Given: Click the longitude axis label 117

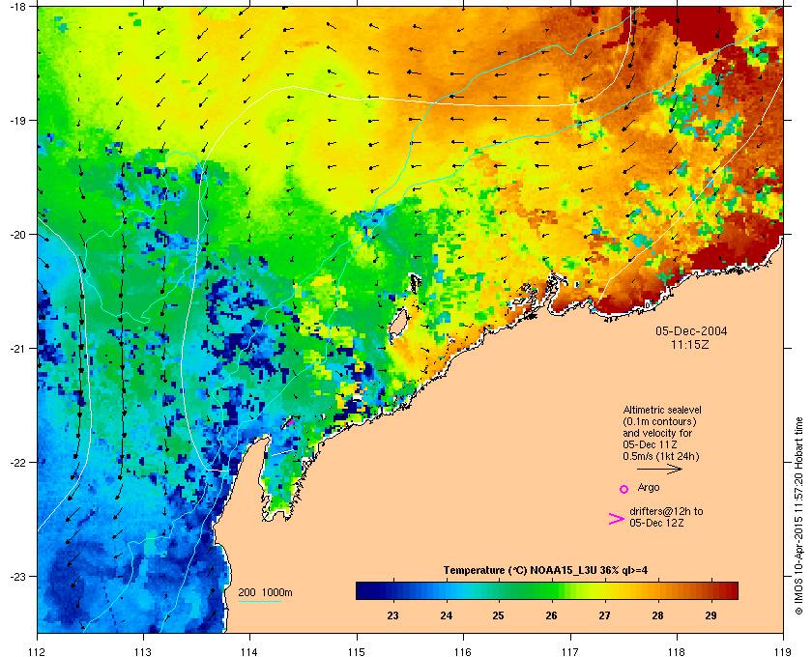Looking at the screenshot, I should tap(570, 652).
